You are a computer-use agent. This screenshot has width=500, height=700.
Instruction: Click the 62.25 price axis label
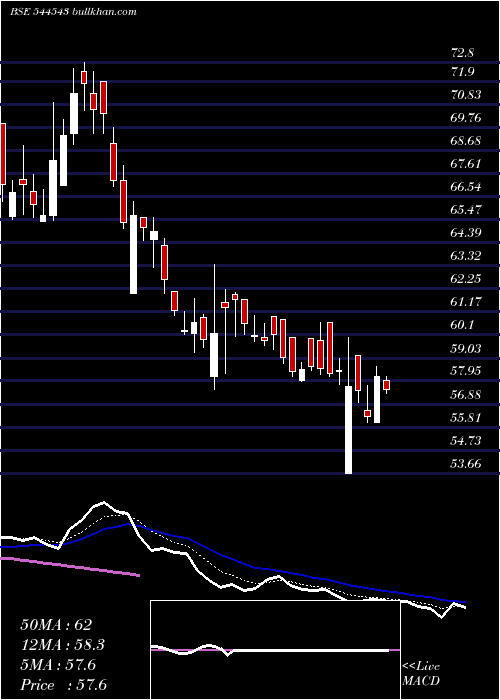point(466,279)
